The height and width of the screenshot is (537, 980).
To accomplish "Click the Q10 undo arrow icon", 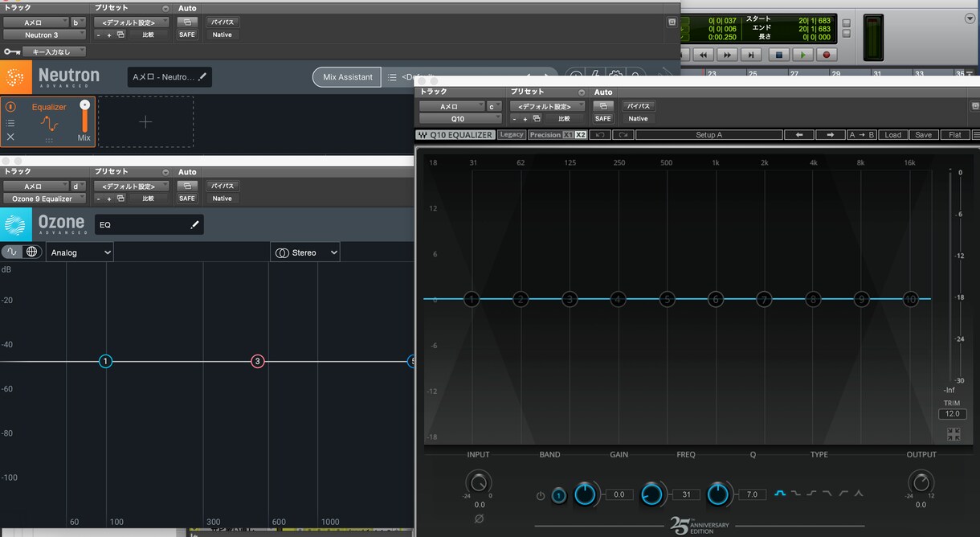I will (599, 135).
